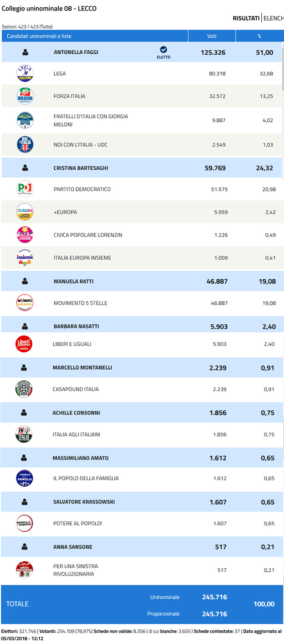Click the Potere al Popolo logo
The image size is (284, 644).
24,523
